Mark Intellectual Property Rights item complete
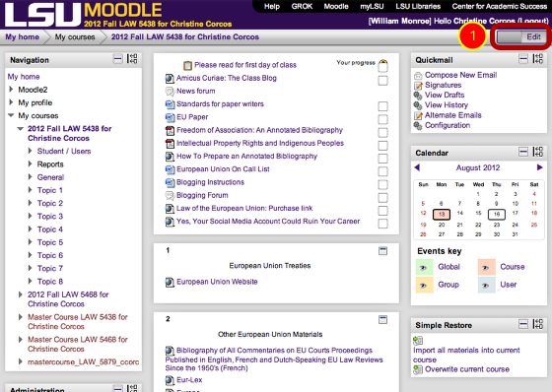Image resolution: width=552 pixels, height=392 pixels. (x=382, y=146)
